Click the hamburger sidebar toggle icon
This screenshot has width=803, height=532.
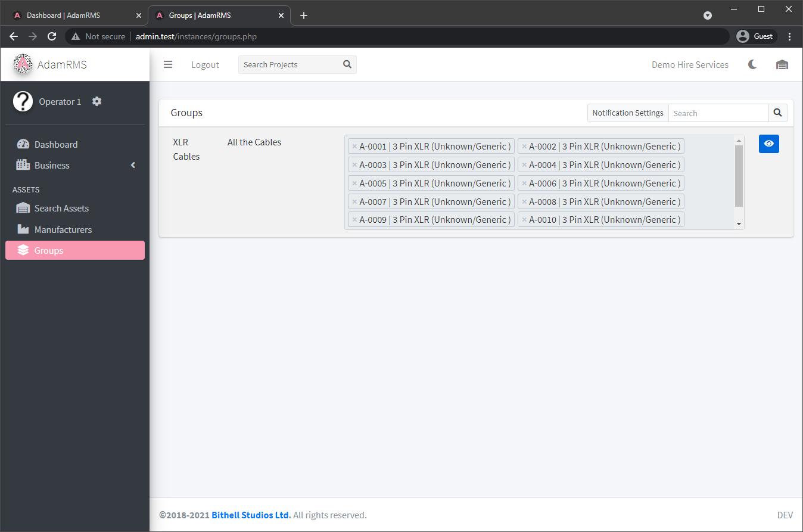coord(168,65)
